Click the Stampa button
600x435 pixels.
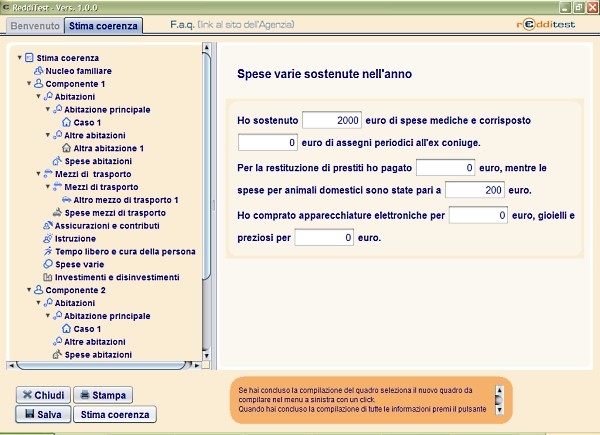[x=103, y=395]
